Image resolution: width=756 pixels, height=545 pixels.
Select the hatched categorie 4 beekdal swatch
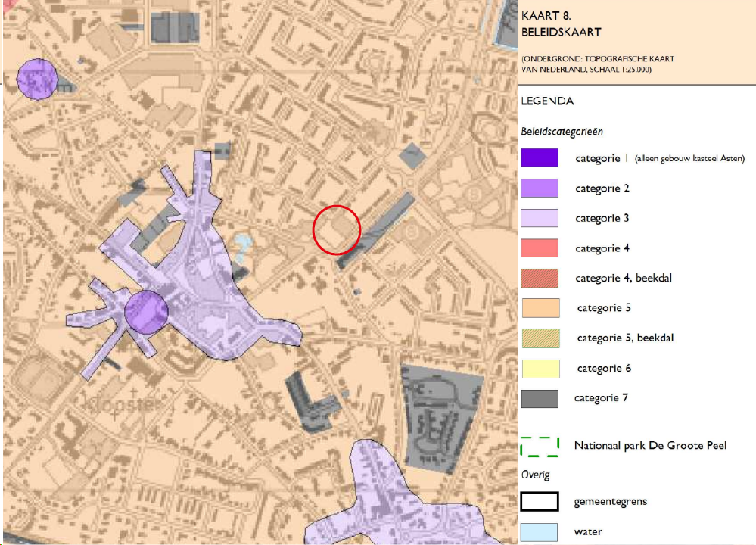(539, 278)
